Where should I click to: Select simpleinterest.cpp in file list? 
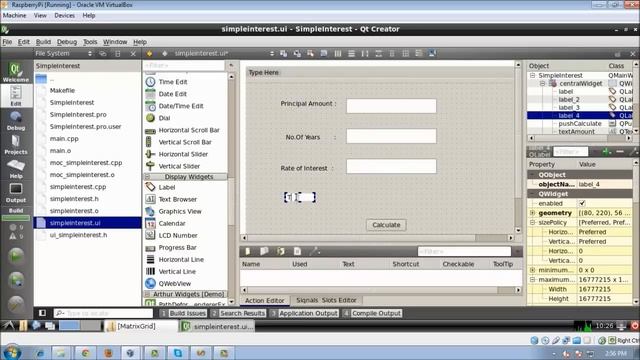[x=78, y=187]
